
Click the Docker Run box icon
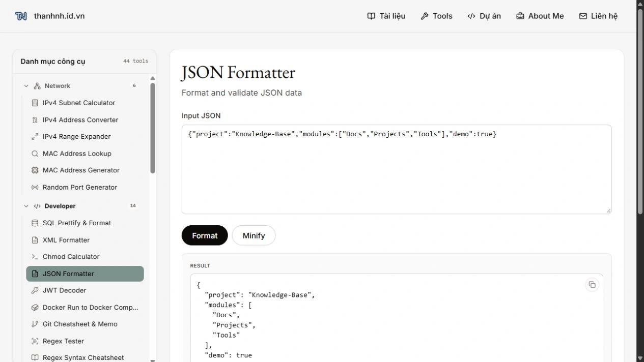(x=35, y=308)
